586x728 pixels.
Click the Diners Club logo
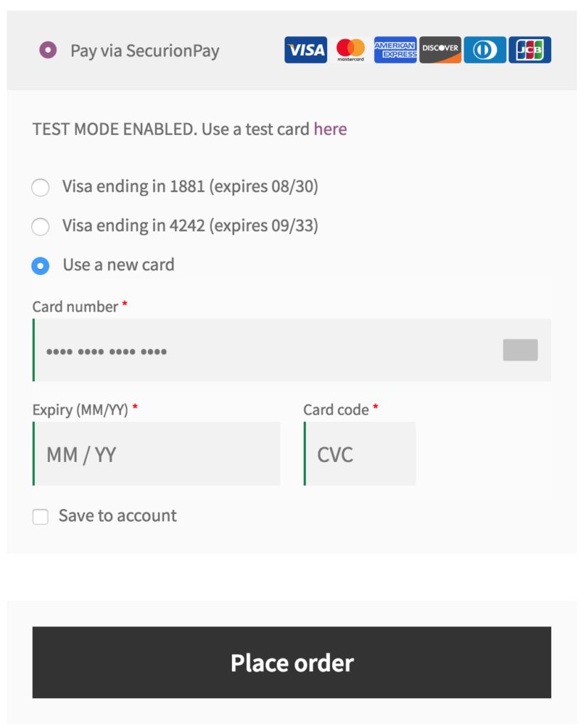(485, 50)
